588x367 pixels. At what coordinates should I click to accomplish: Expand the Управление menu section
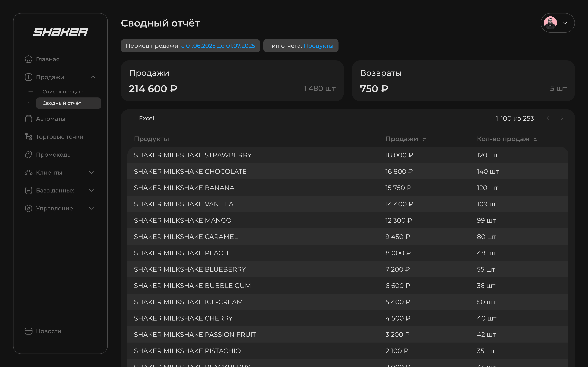[x=91, y=209]
